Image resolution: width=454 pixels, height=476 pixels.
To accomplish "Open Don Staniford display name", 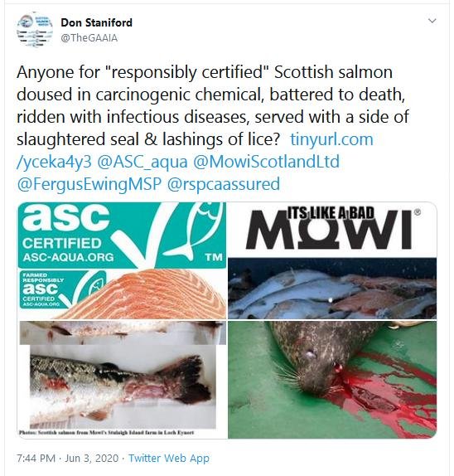I will (x=96, y=22).
